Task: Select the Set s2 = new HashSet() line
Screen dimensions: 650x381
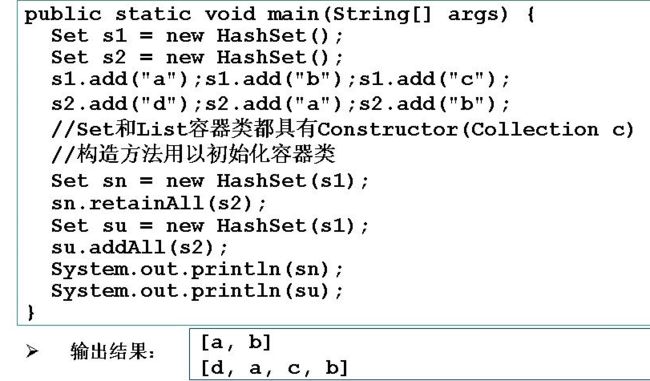Action: pos(197,58)
